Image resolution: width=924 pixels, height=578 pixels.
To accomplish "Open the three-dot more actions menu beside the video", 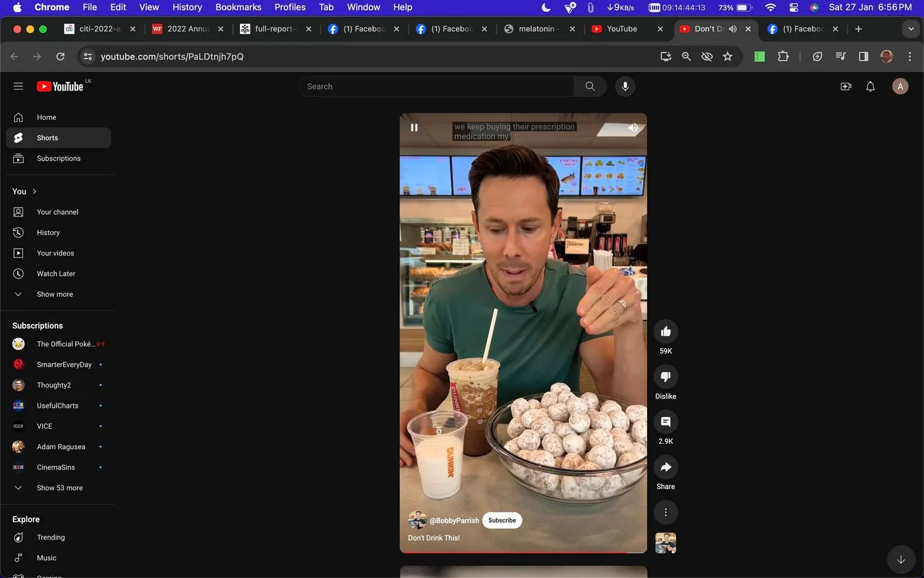I will point(665,512).
